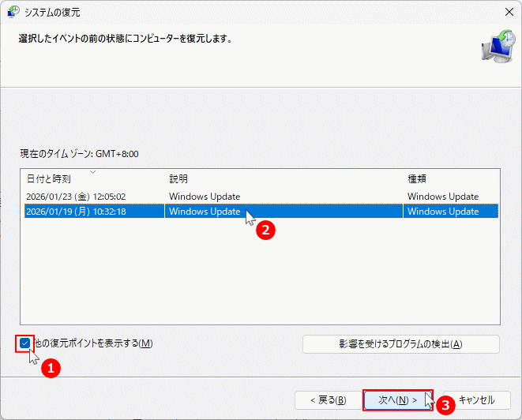Viewport: 522px width, 420px height.
Task: Click the 次へ(N) button
Action: (398, 400)
